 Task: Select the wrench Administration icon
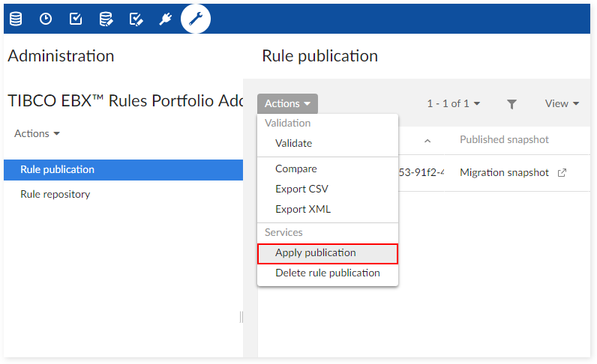click(196, 19)
